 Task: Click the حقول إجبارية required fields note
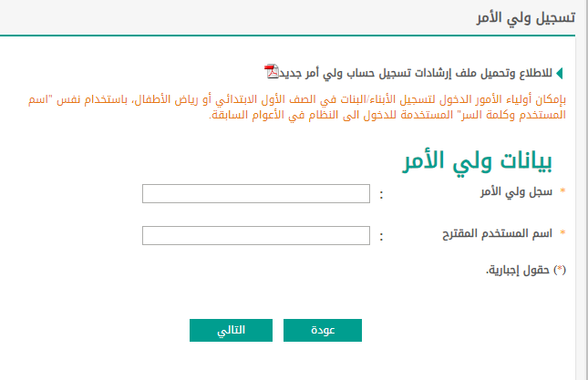tap(526, 270)
